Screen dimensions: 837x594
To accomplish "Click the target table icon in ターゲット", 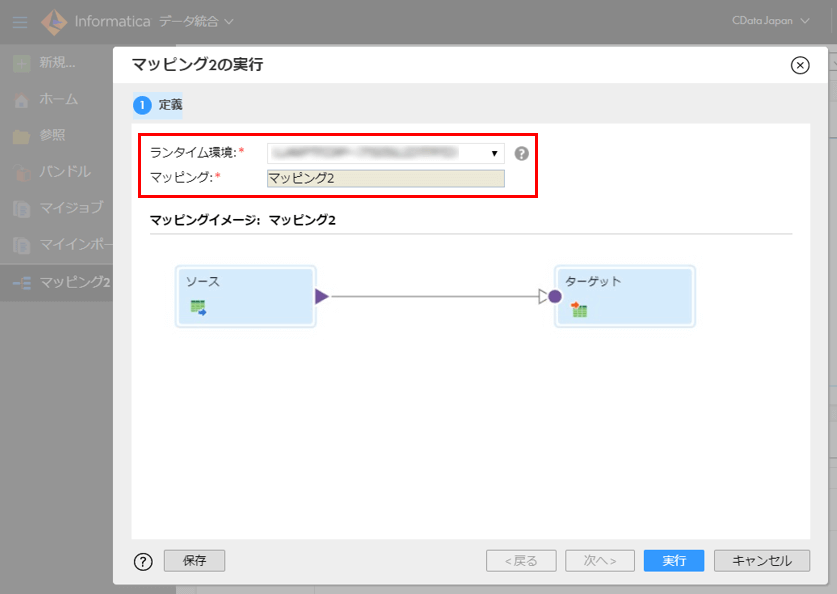I will (579, 309).
